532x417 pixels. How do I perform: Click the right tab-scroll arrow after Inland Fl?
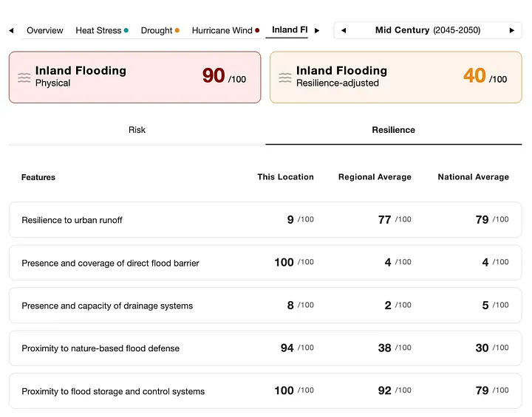pos(317,30)
